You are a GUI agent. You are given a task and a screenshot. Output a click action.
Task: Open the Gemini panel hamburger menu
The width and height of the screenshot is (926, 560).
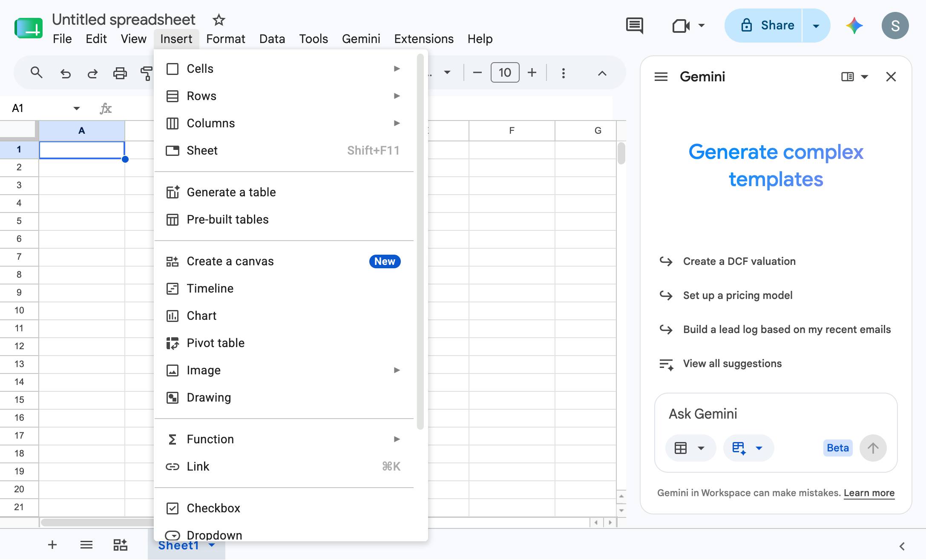tap(661, 77)
